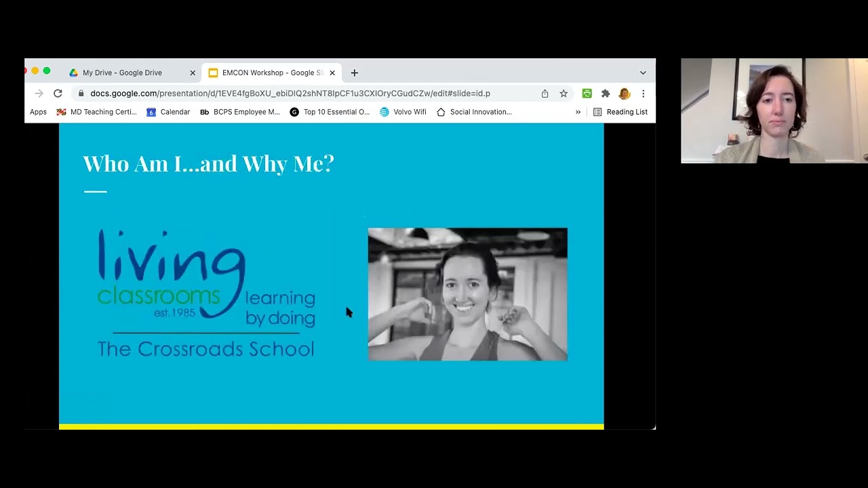The width and height of the screenshot is (868, 488).
Task: Open BCPS Employee M... bookmark
Action: [239, 112]
